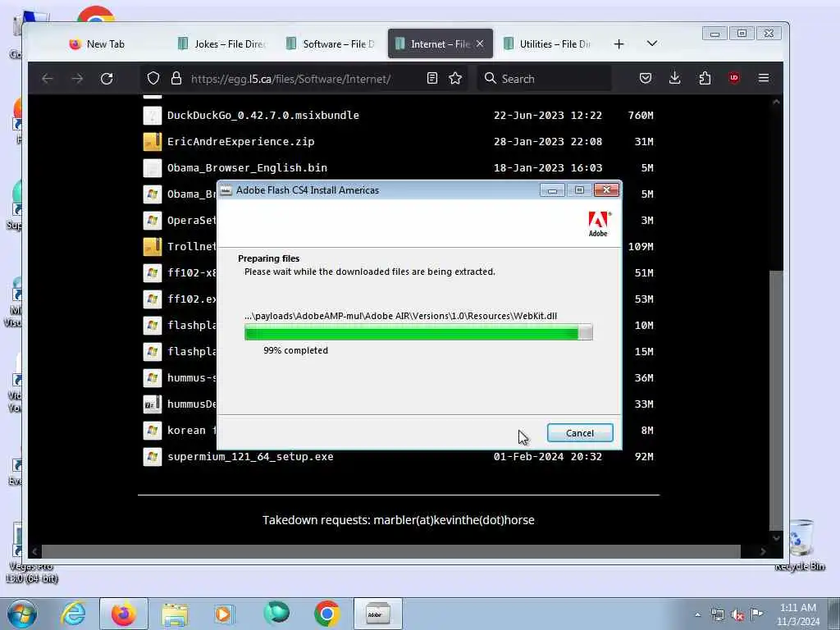Viewport: 840px width, 630px height.
Task: Go back to previous page in Firefox
Action: coord(47,79)
